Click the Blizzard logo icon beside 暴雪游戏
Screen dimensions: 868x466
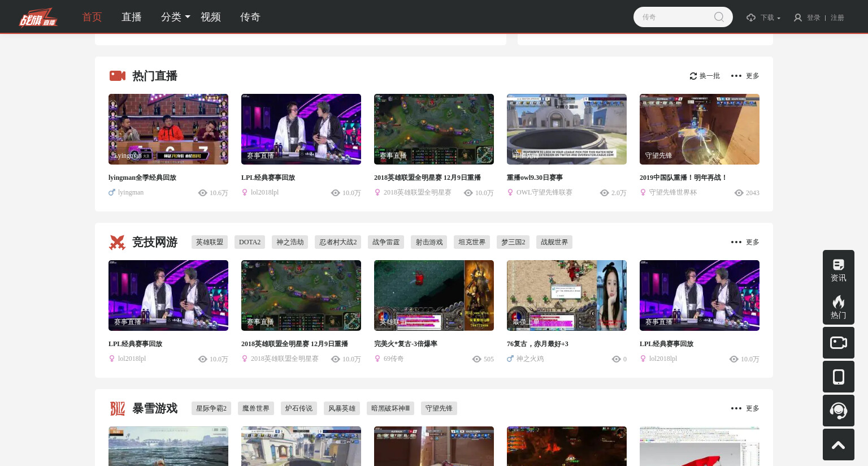click(118, 408)
